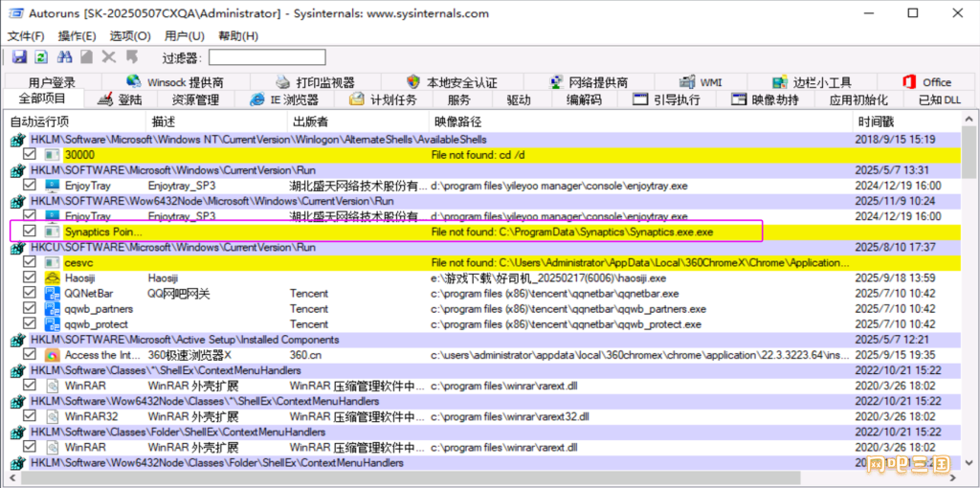Uncheck the Synaptics Pointing entry checkbox
980x488 pixels.
click(x=30, y=232)
